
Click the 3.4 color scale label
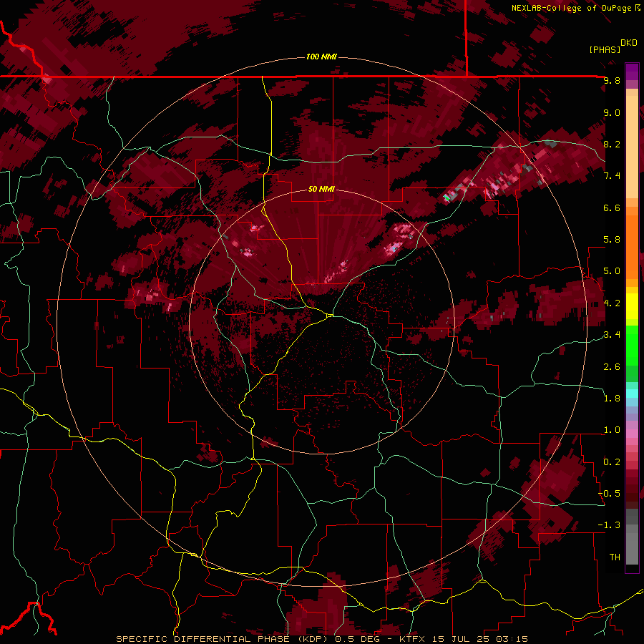[x=612, y=335]
